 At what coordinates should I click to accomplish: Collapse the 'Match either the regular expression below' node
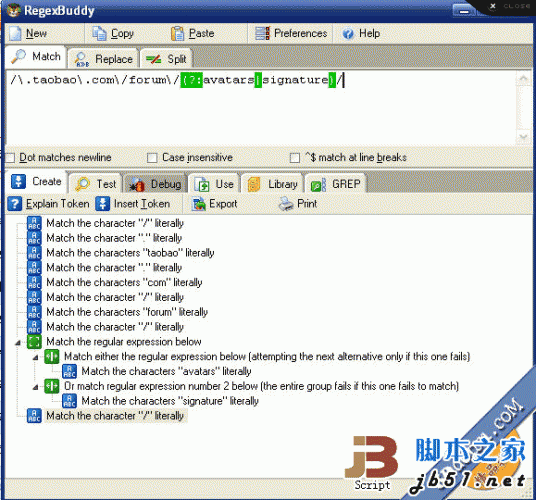35,357
